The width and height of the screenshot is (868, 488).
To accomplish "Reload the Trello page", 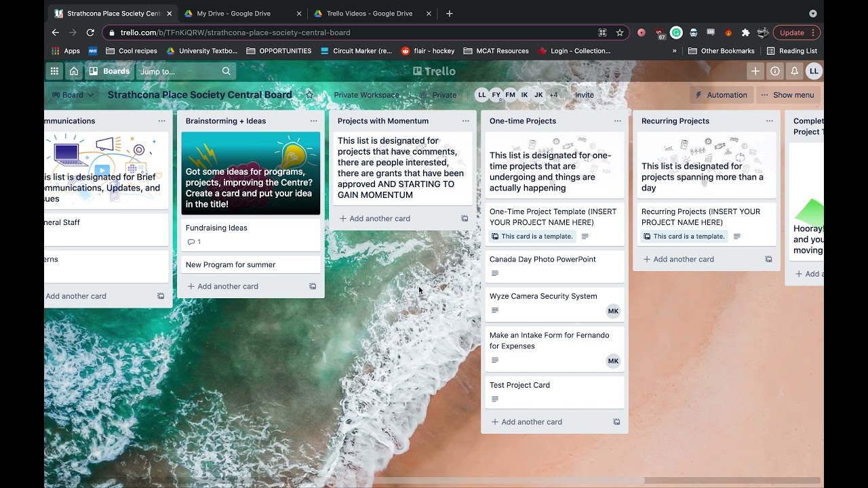I will (x=90, y=33).
